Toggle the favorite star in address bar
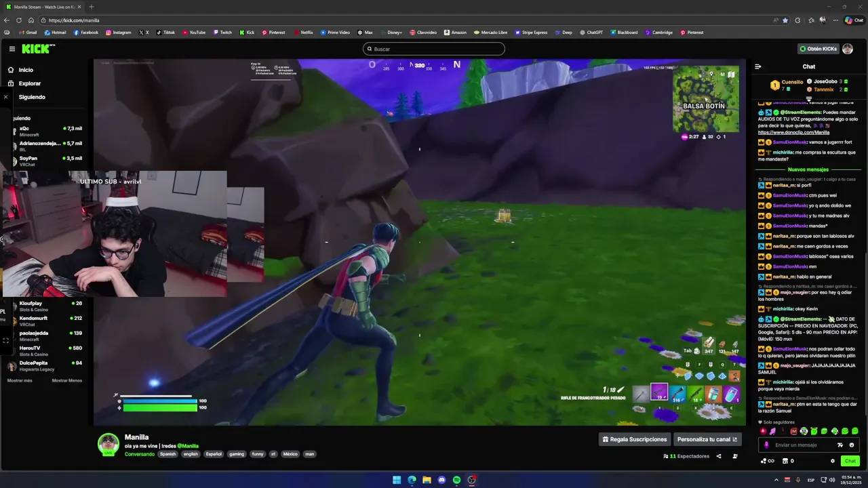868x488 pixels. pyautogui.click(x=785, y=20)
